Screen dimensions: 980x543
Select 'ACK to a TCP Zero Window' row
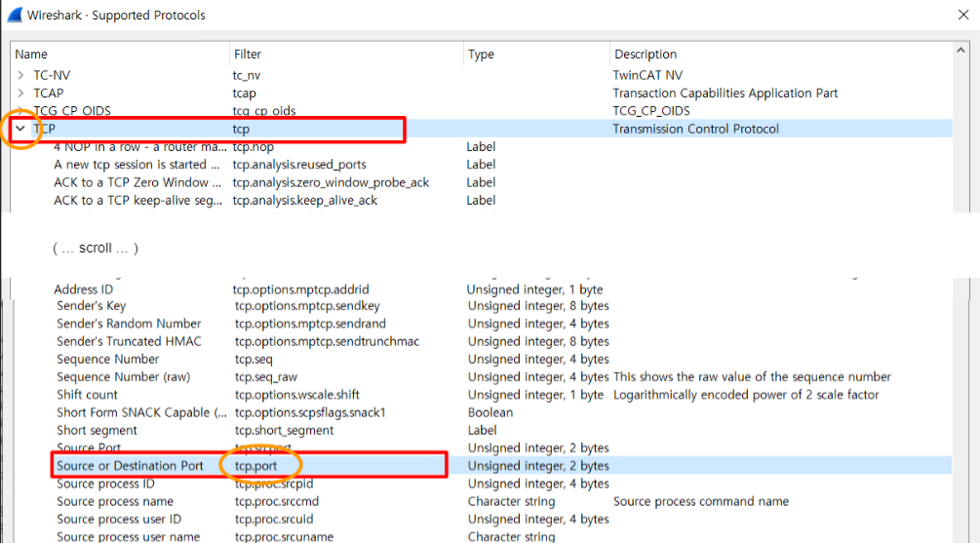point(137,182)
